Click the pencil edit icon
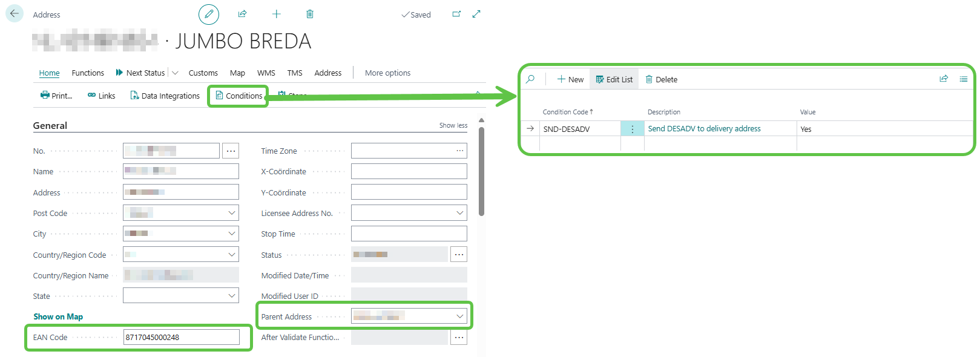This screenshot has height=357, width=980. point(209,14)
